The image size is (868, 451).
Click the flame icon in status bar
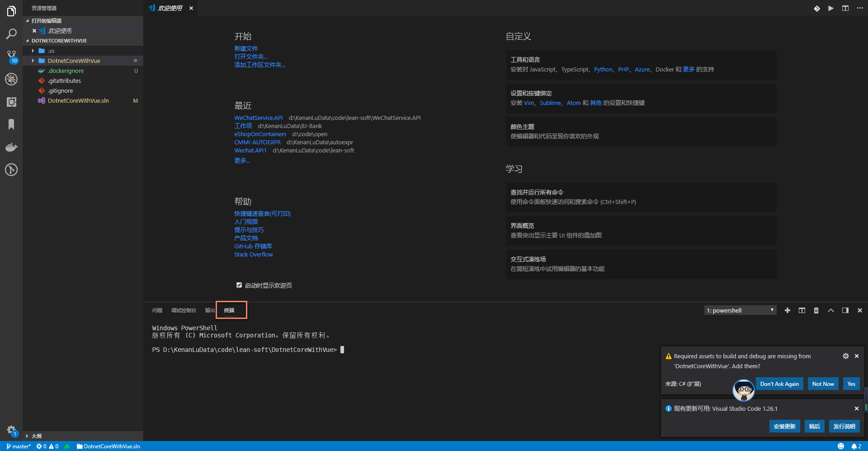click(x=67, y=446)
